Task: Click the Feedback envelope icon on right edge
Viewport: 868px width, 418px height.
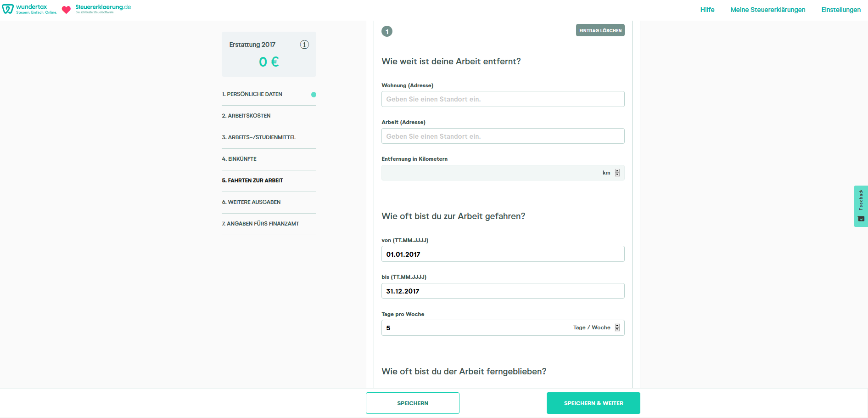Action: tap(862, 219)
